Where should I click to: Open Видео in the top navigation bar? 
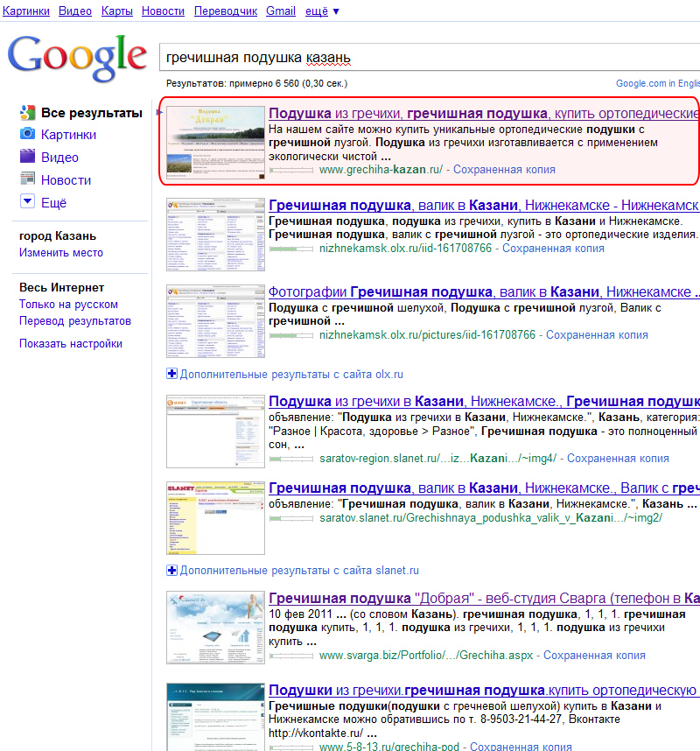[x=75, y=11]
